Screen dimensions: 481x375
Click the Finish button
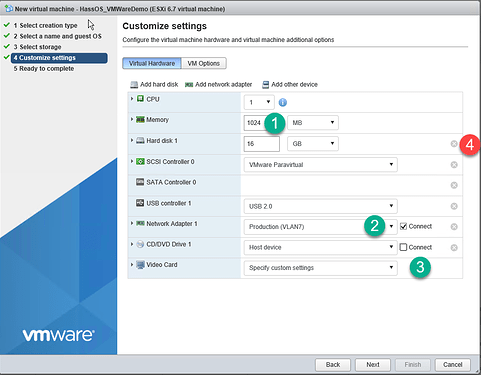click(413, 364)
